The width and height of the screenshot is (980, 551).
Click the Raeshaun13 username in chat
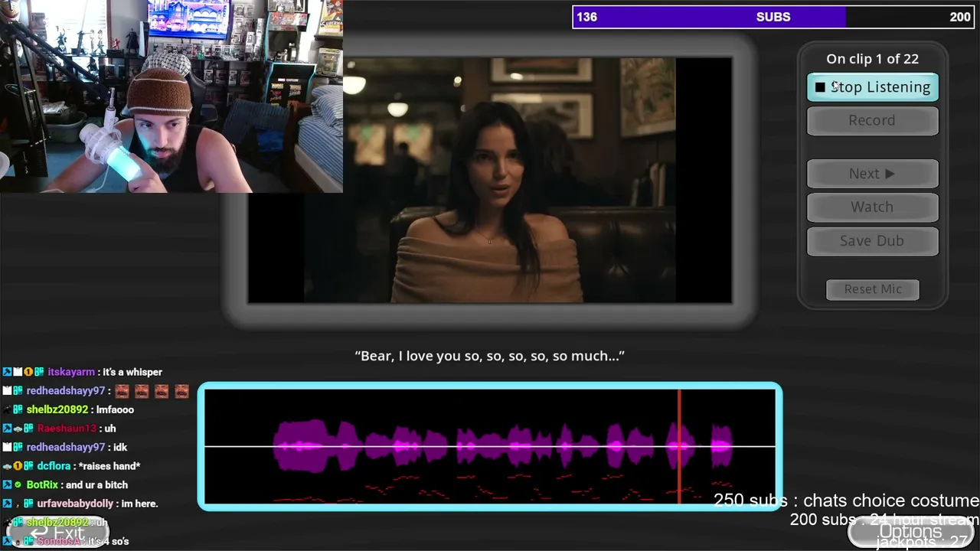tap(67, 429)
